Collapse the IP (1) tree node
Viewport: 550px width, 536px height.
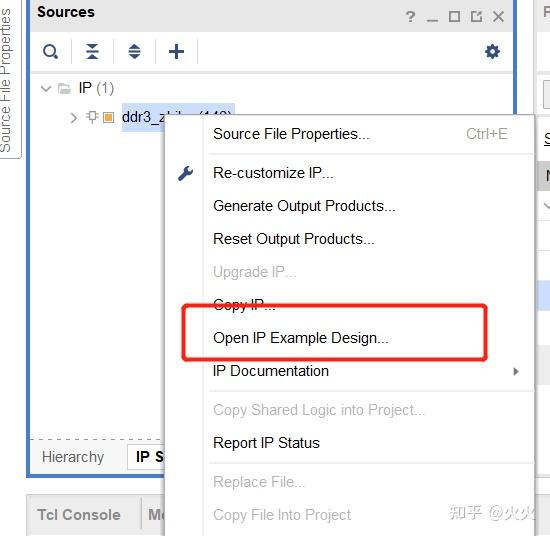click(46, 88)
